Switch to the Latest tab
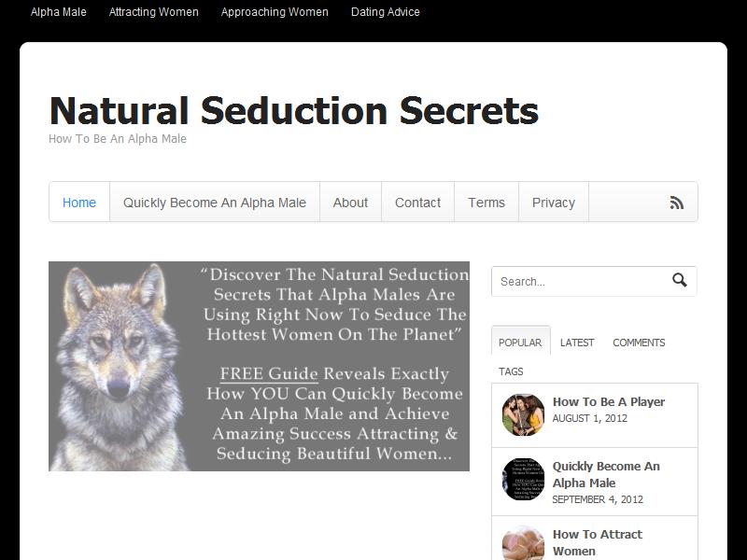This screenshot has height=560, width=747. click(577, 343)
